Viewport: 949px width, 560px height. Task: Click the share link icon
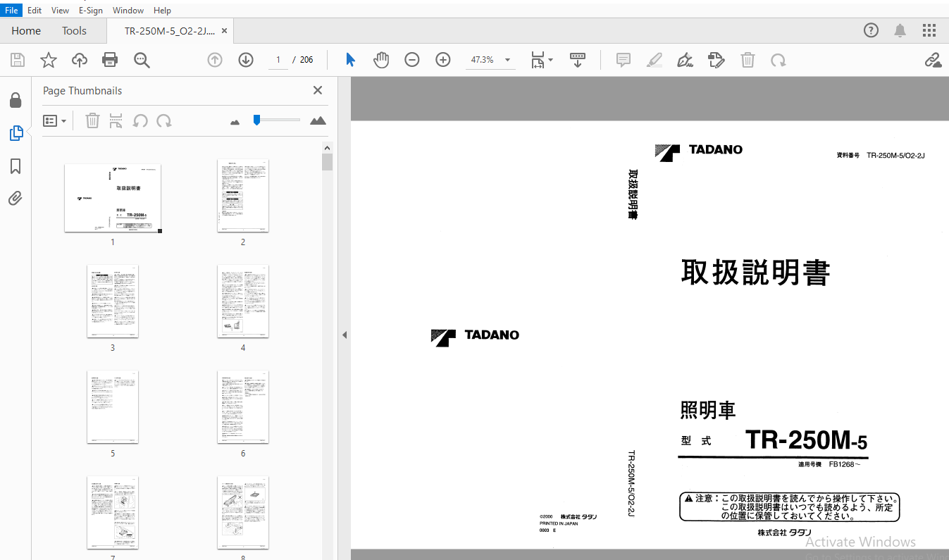[933, 60]
